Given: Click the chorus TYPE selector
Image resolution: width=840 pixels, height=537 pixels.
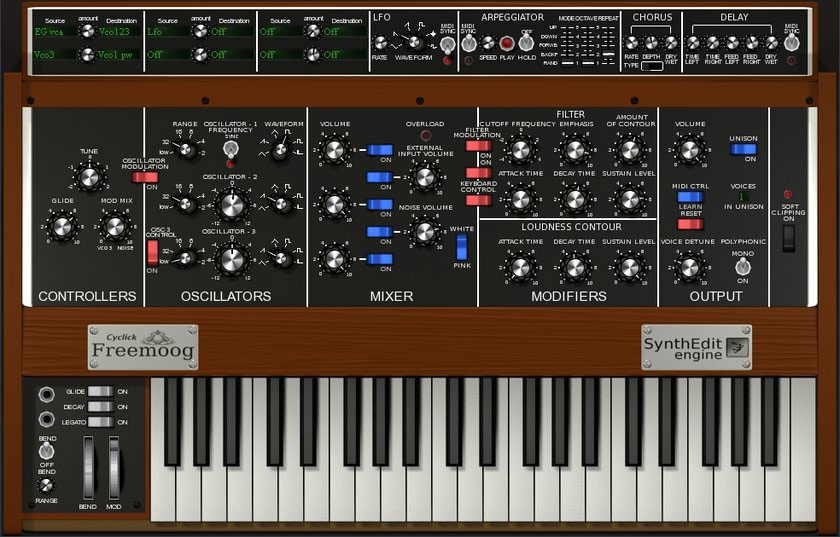Looking at the screenshot, I should [651, 66].
